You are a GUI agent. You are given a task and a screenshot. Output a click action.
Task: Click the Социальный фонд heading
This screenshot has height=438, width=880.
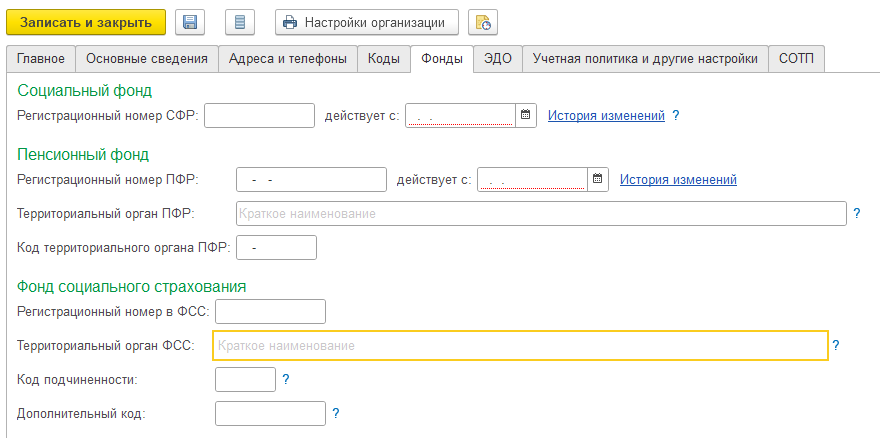point(85,90)
